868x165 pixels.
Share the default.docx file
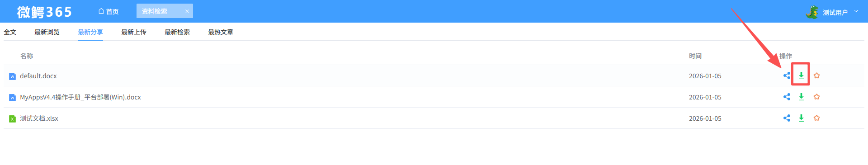[x=787, y=75]
